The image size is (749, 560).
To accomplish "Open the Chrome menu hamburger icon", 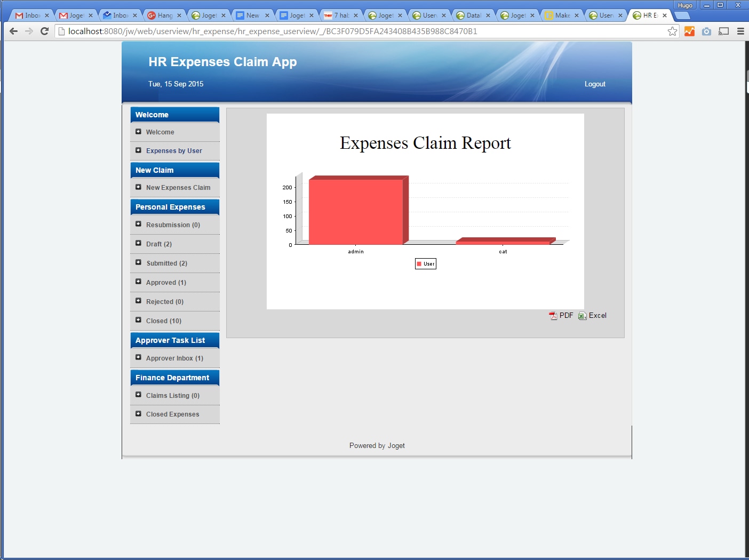I will pyautogui.click(x=740, y=31).
